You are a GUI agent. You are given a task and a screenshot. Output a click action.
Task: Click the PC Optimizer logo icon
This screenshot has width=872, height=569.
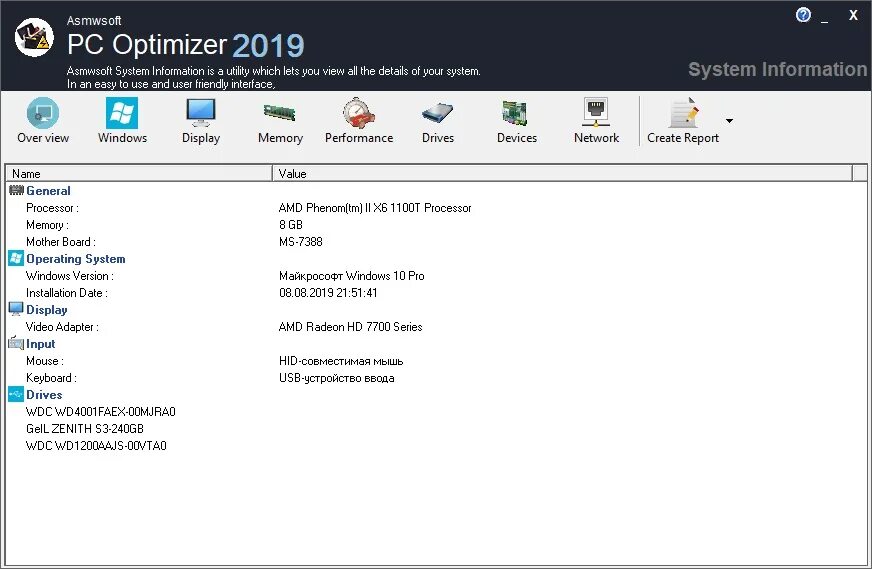34,37
